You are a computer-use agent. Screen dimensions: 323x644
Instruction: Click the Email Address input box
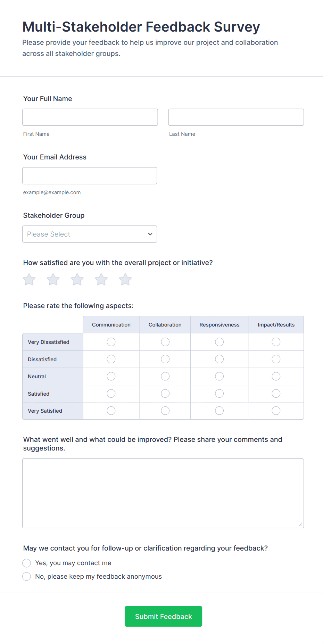pos(90,176)
